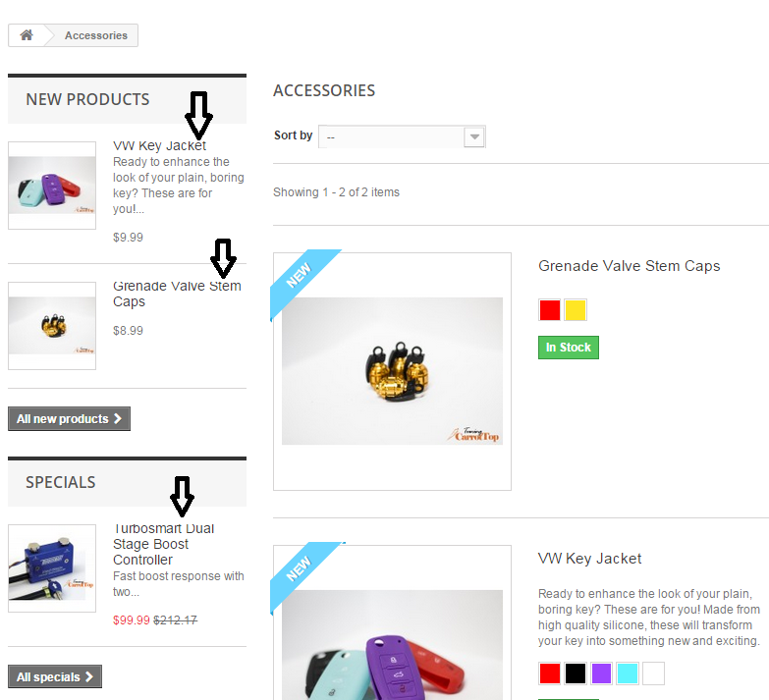Select red swatch for Grenade Valve Stem Caps

[550, 310]
